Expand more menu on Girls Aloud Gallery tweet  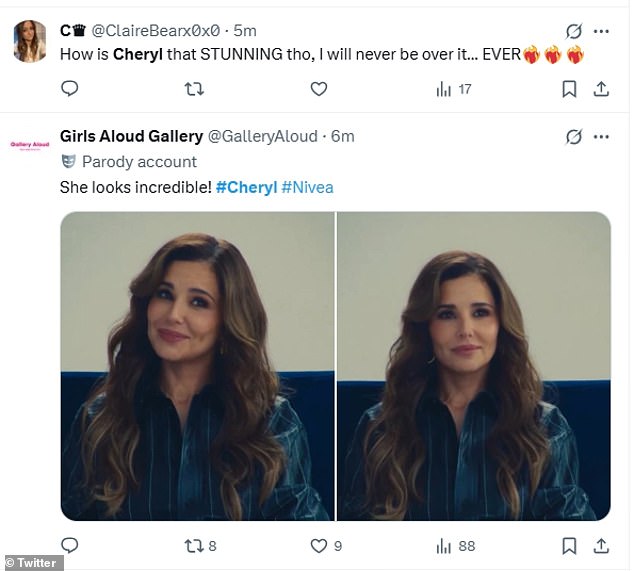pos(602,136)
